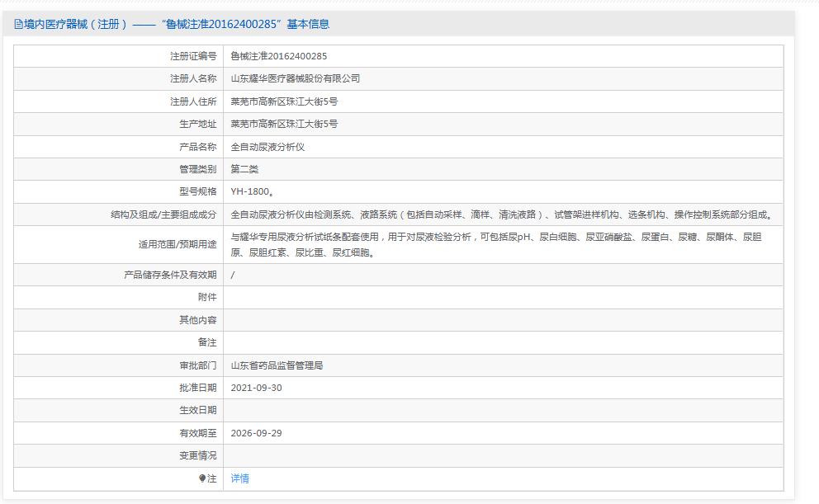Click the 生效日期 label

coord(198,410)
